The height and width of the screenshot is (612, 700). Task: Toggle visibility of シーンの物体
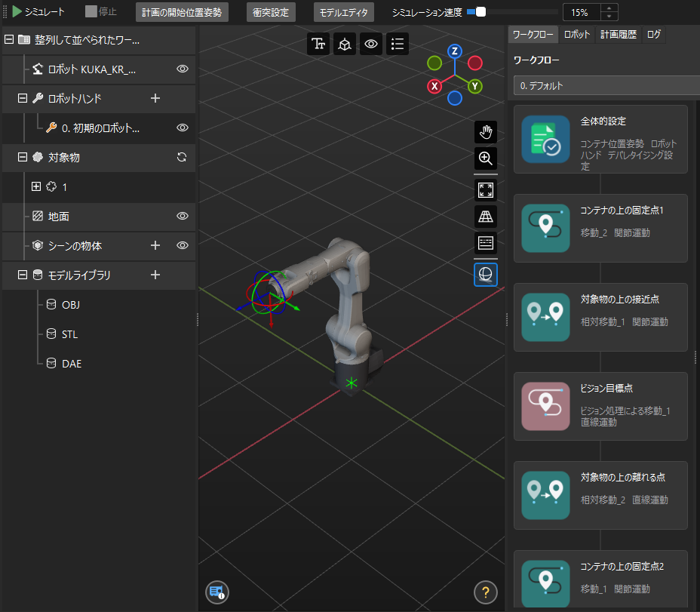[182, 245]
